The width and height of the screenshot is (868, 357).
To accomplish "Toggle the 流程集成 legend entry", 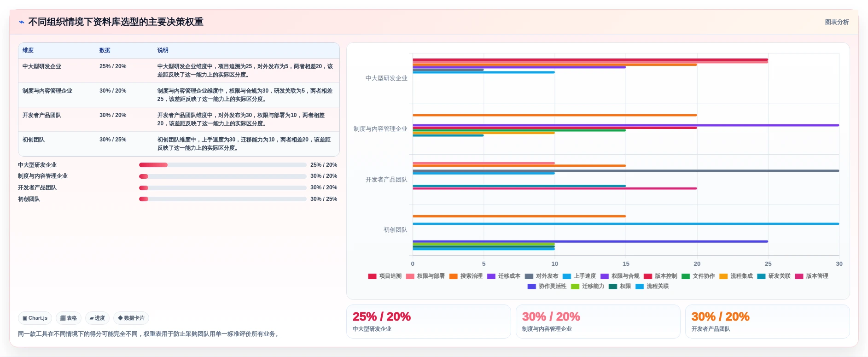I will coord(736,276).
